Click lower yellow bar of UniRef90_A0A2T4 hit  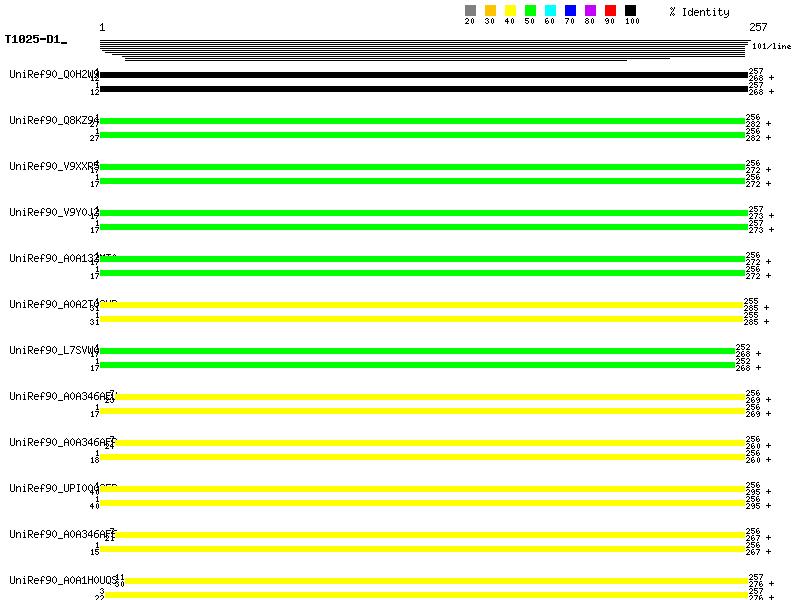click(420, 319)
